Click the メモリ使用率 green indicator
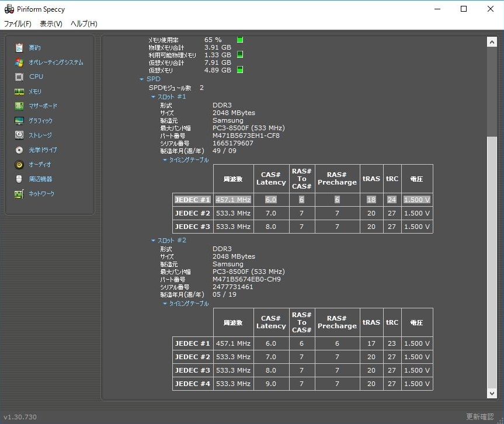Image resolution: width=504 pixels, height=424 pixels. (240, 40)
